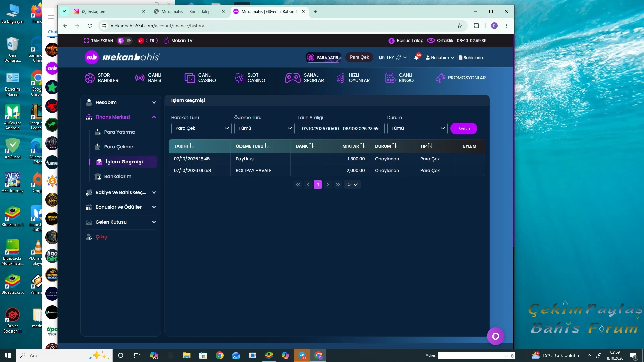The width and height of the screenshot is (644, 362).
Task: Switch the TR language selector
Action: [152, 41]
